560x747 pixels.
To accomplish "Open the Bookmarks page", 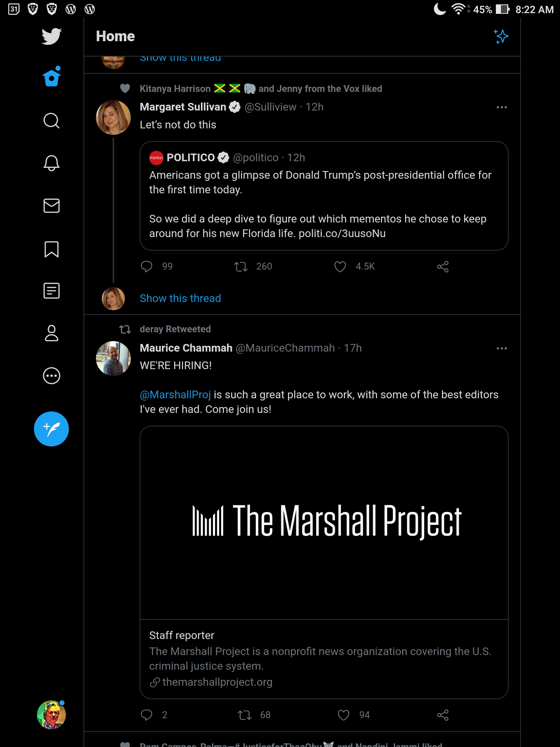I will tap(51, 249).
